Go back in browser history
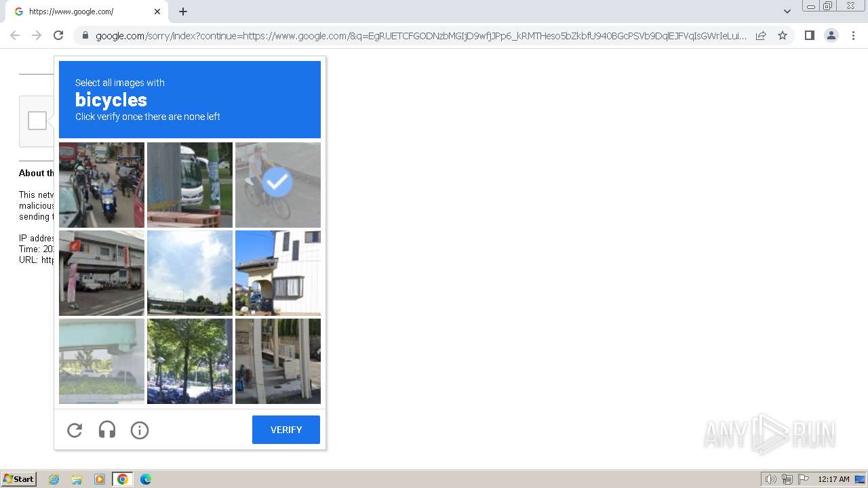868x488 pixels. coord(15,35)
